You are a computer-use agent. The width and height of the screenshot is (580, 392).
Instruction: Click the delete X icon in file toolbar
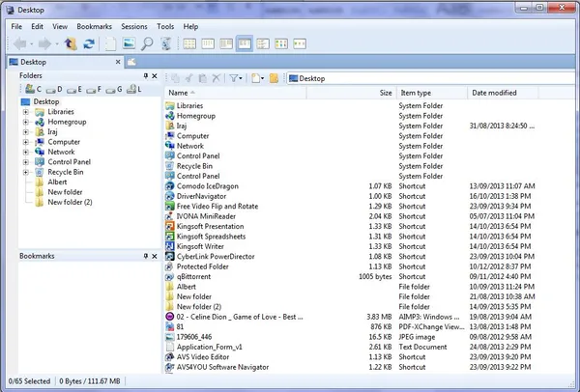tap(216, 78)
